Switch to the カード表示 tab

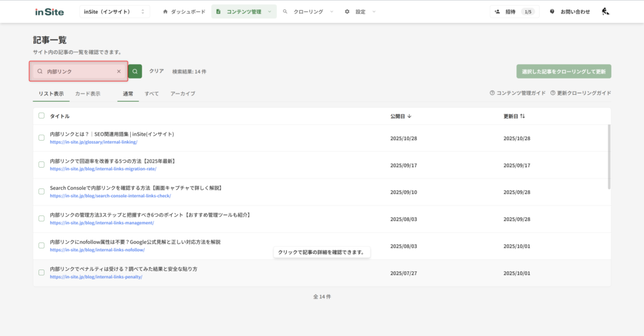[87, 94]
